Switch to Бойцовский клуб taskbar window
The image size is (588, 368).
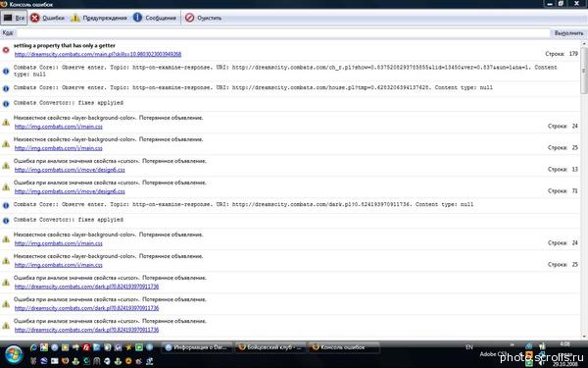[x=270, y=347]
